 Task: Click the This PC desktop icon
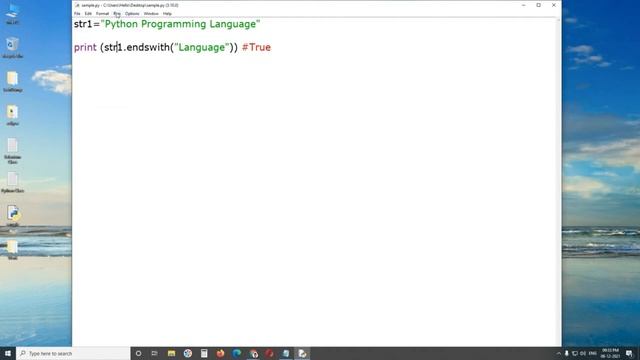[12, 13]
